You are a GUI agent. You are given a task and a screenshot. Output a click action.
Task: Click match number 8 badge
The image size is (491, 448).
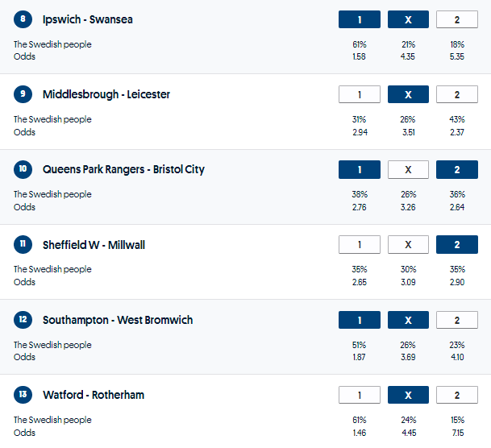[x=23, y=19]
